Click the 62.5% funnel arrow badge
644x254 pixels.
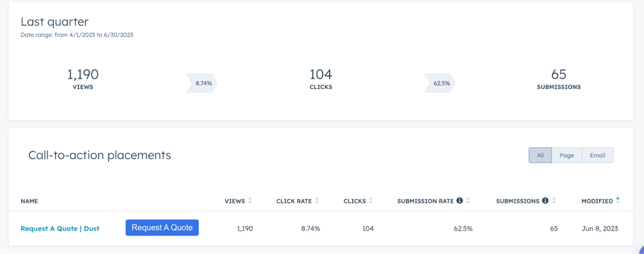pyautogui.click(x=440, y=83)
